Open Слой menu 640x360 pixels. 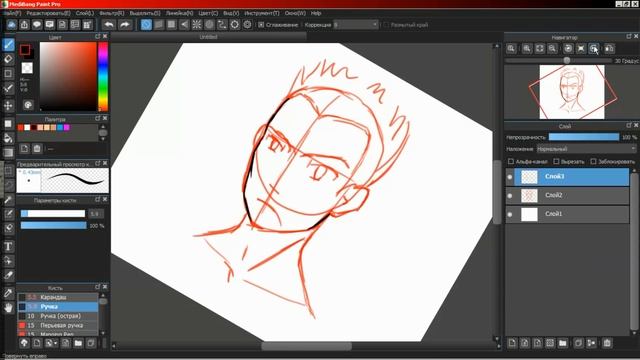pos(84,13)
